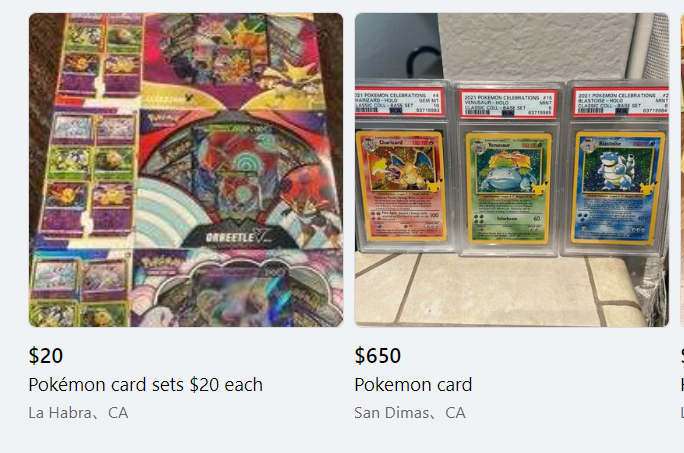Click the Blastoise card in the photo

tap(618, 188)
